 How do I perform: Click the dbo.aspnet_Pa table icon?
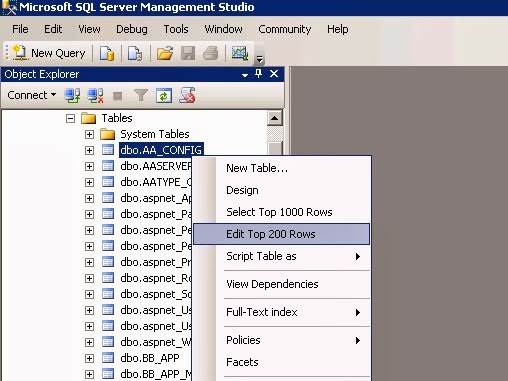108,214
